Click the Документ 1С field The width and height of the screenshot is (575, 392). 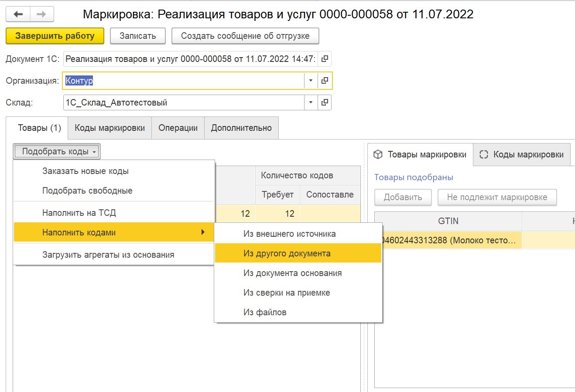click(191, 59)
